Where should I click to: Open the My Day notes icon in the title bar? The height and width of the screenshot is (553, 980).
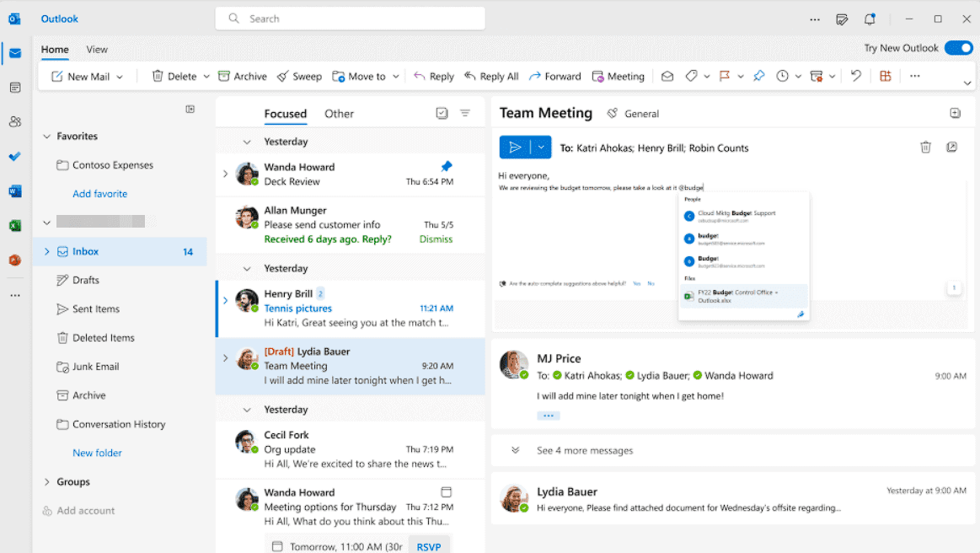click(842, 19)
